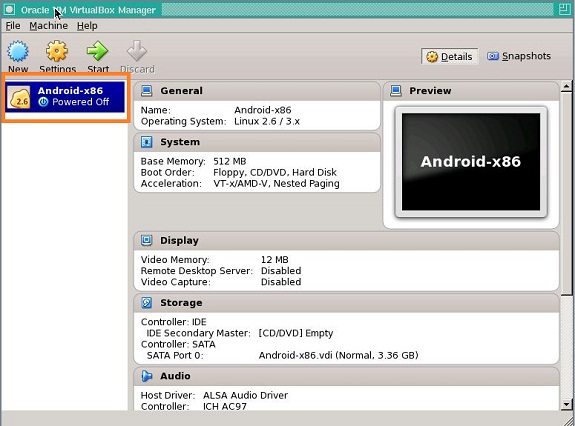Open the Audio section header
Screen dimensions: 575x426
(347, 376)
